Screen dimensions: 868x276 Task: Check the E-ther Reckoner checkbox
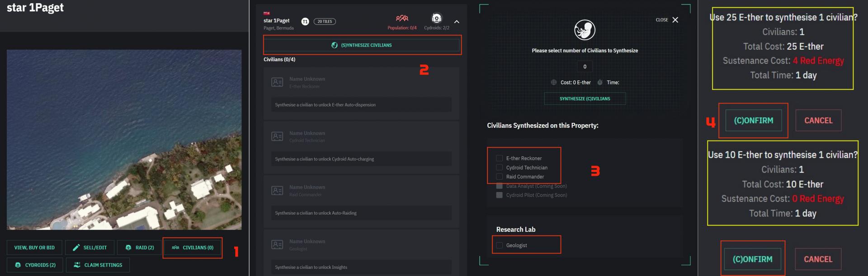pos(500,158)
